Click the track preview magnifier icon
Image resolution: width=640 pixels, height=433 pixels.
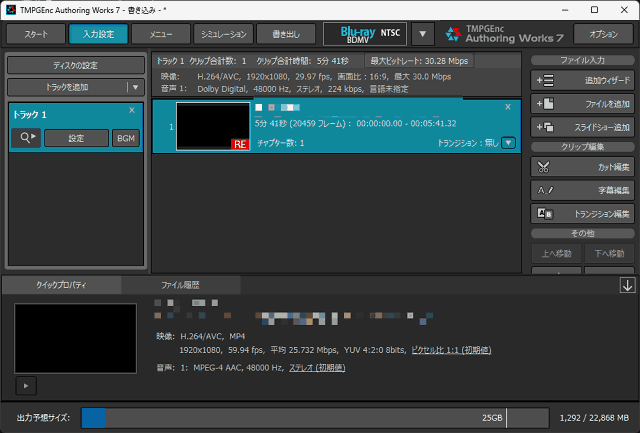tap(26, 138)
